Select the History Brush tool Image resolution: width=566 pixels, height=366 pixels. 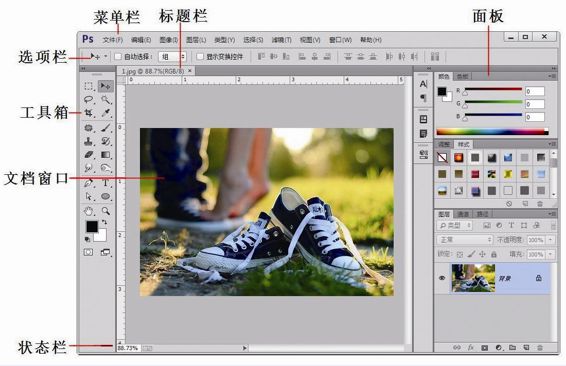click(x=105, y=141)
